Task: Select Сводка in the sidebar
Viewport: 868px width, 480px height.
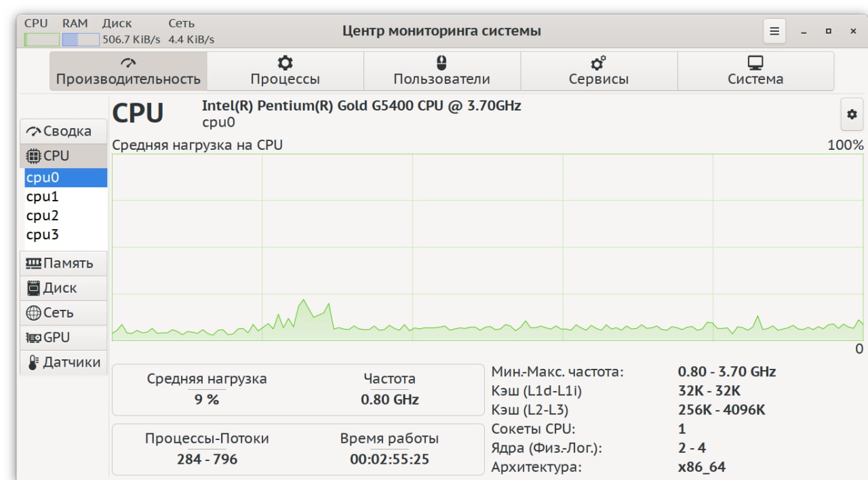Action: 64,131
